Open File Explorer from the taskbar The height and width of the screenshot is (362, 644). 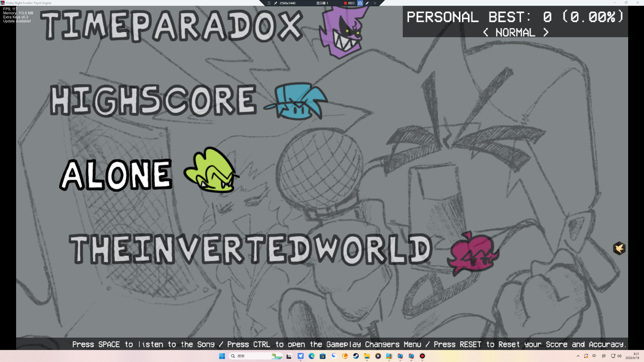tap(367, 356)
